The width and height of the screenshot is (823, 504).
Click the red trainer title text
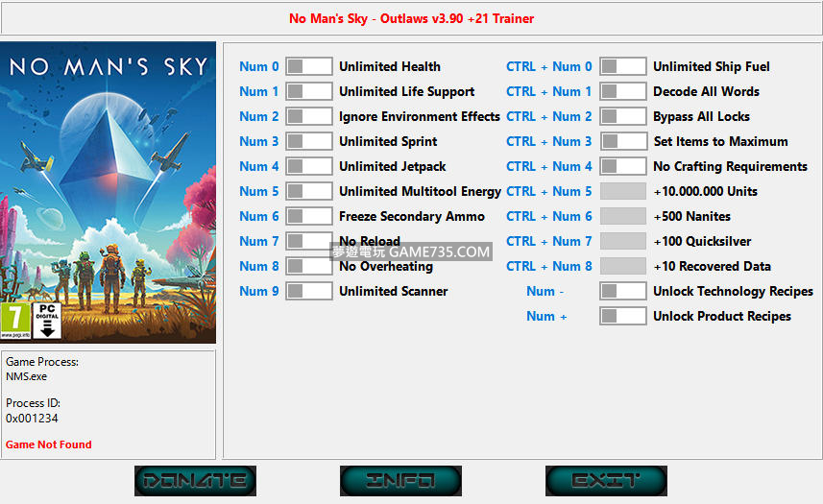[x=411, y=19]
